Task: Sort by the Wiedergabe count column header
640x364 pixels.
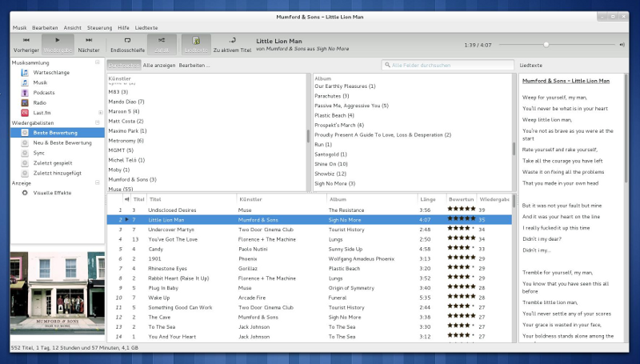Action: click(x=494, y=199)
